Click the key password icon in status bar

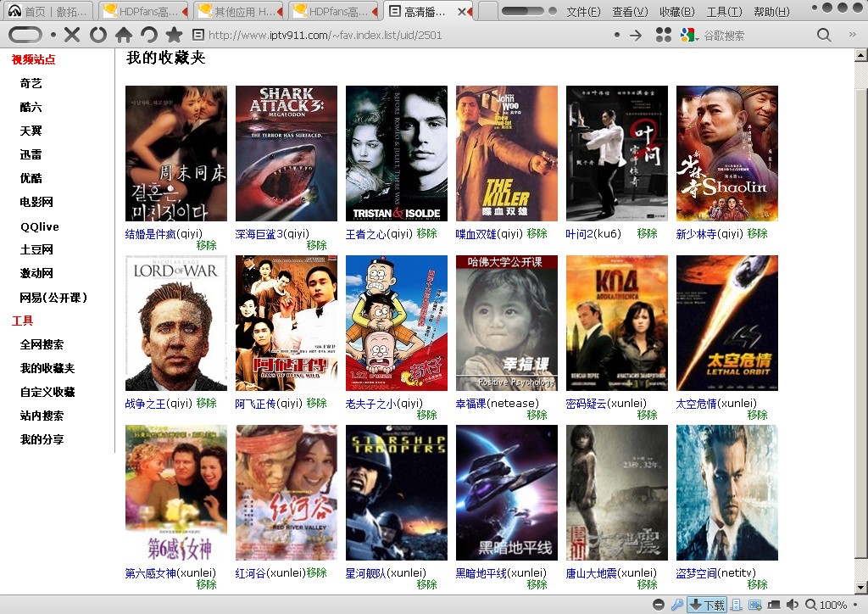[676, 605]
